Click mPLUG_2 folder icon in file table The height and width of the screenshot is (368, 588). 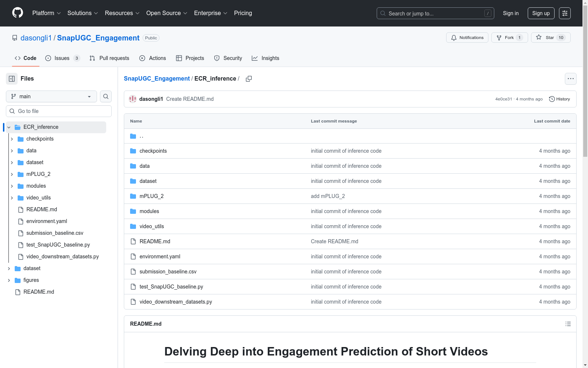coord(133,196)
